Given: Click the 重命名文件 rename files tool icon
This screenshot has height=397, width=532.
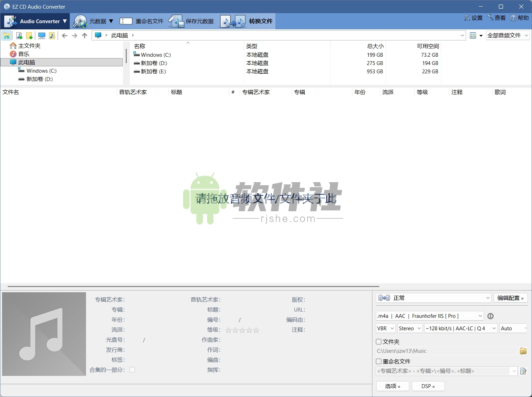Looking at the screenshot, I should click(x=126, y=21).
